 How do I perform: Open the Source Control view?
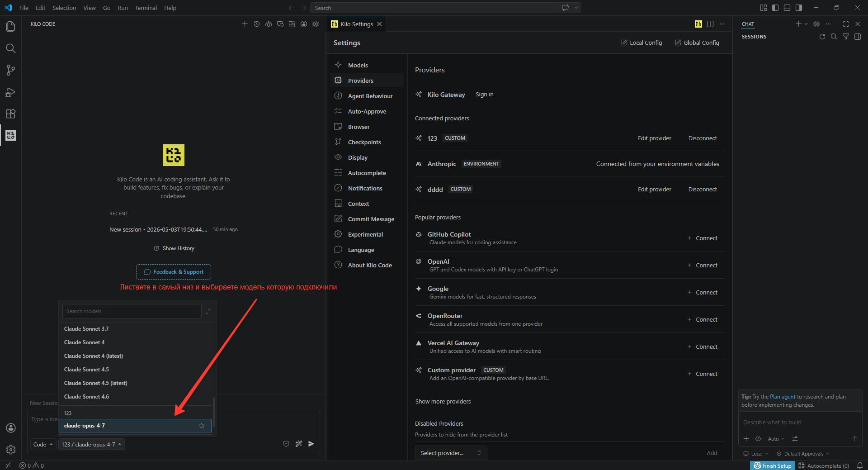point(10,70)
